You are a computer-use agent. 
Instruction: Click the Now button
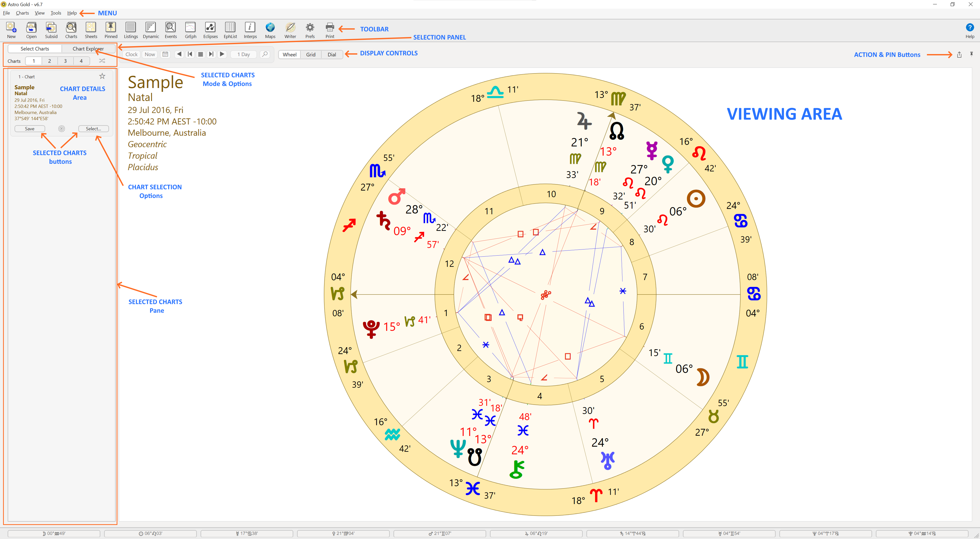[x=150, y=54]
